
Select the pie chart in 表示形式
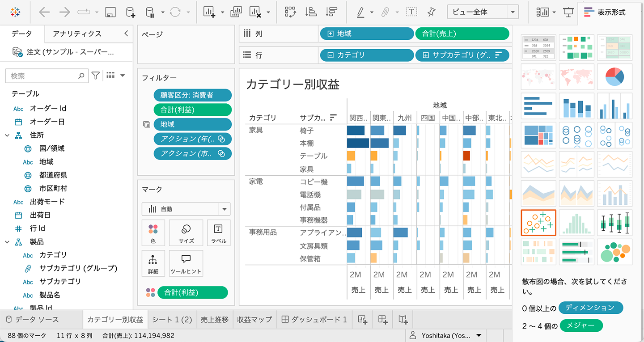[614, 76]
